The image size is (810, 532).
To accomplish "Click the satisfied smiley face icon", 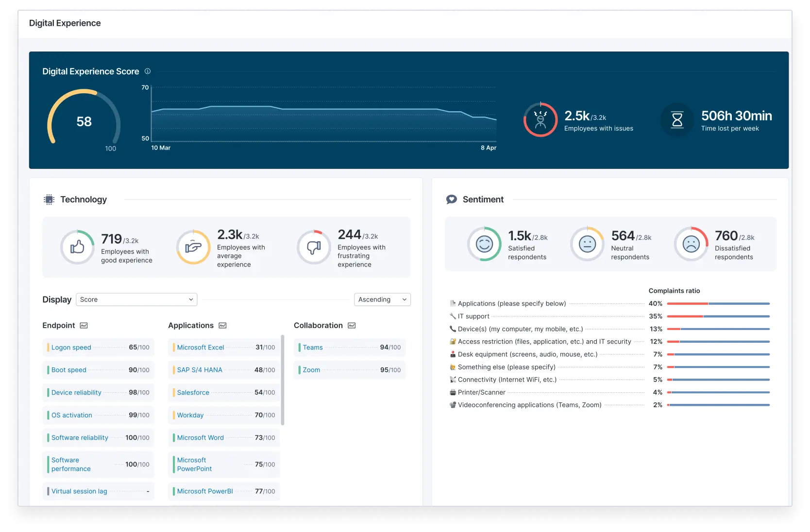I will [484, 244].
